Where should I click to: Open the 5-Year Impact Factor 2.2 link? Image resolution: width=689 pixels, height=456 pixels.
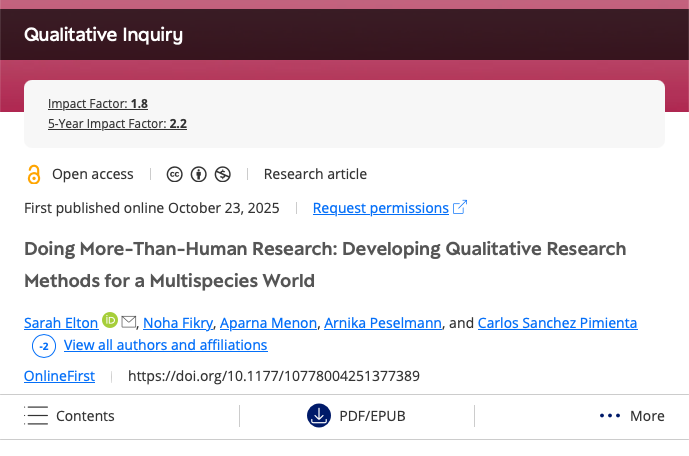pos(117,124)
